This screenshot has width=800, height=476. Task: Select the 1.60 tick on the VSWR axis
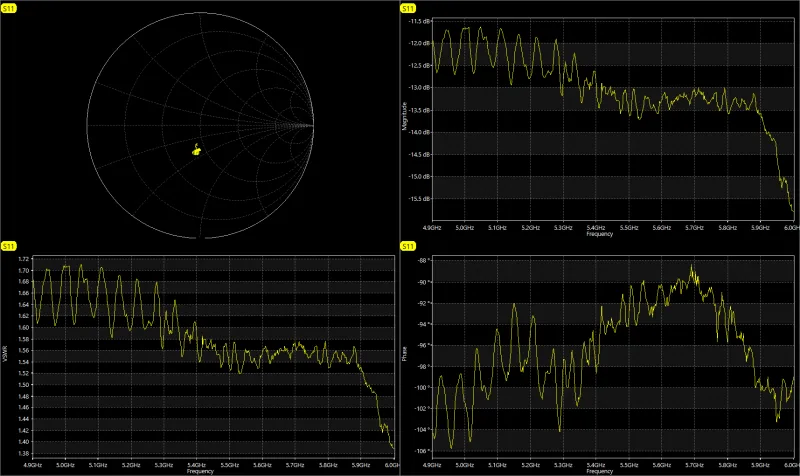click(x=23, y=328)
